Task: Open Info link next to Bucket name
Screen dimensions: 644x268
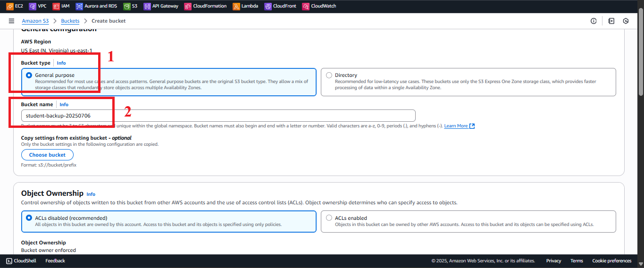Action: (x=64, y=104)
